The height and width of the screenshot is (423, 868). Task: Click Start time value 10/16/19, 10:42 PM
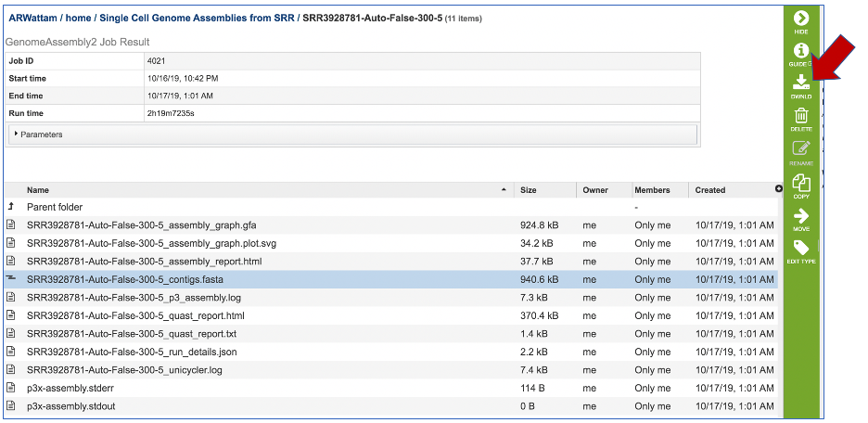click(x=183, y=78)
